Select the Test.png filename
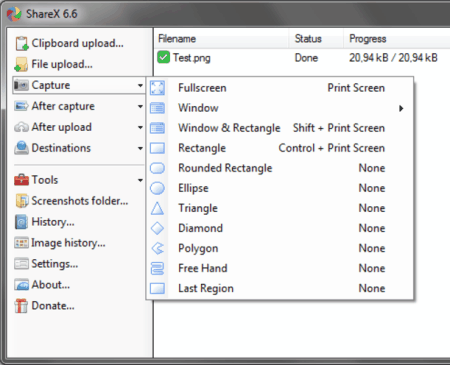Image resolution: width=450 pixels, height=365 pixels. [x=192, y=58]
